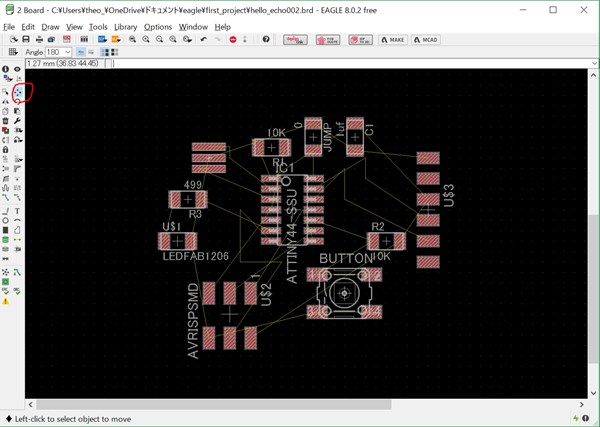Viewport: 600px width, 427px height.
Task: Open the ULP run tool
Action: click(116, 39)
